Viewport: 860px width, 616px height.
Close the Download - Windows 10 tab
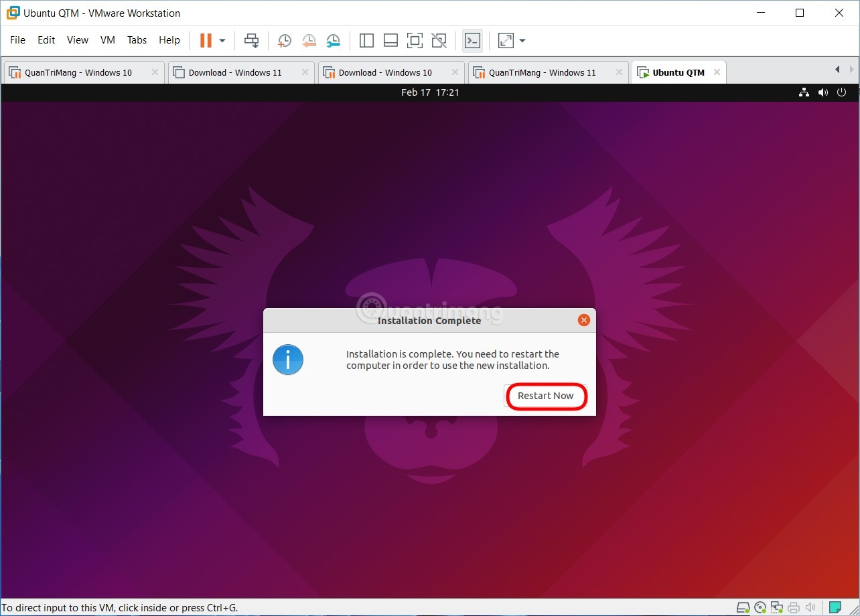click(455, 72)
